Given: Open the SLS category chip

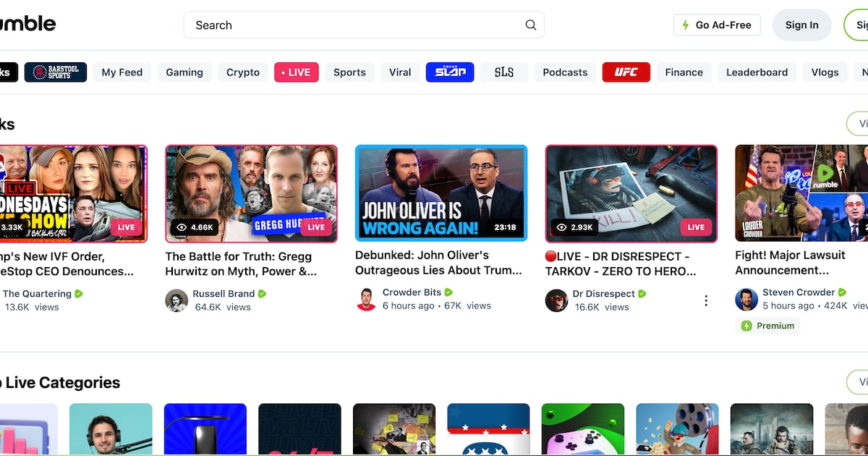Looking at the screenshot, I should coord(504,72).
